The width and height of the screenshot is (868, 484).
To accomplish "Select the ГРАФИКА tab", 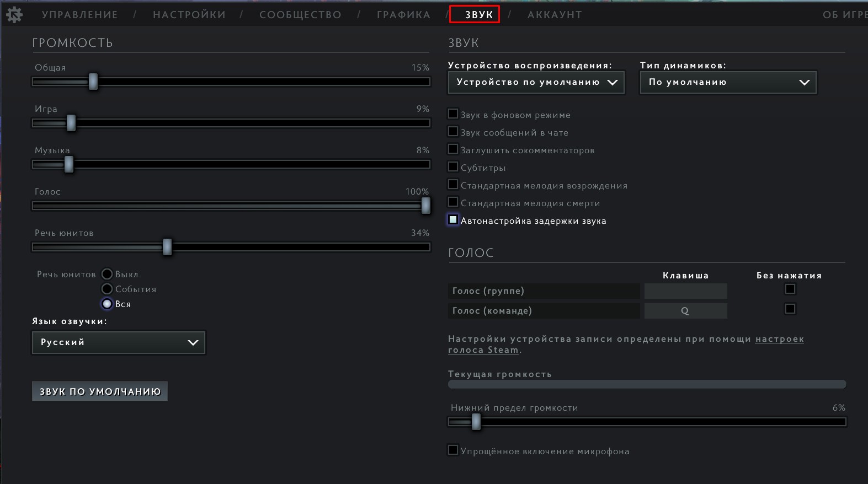I will coord(403,15).
